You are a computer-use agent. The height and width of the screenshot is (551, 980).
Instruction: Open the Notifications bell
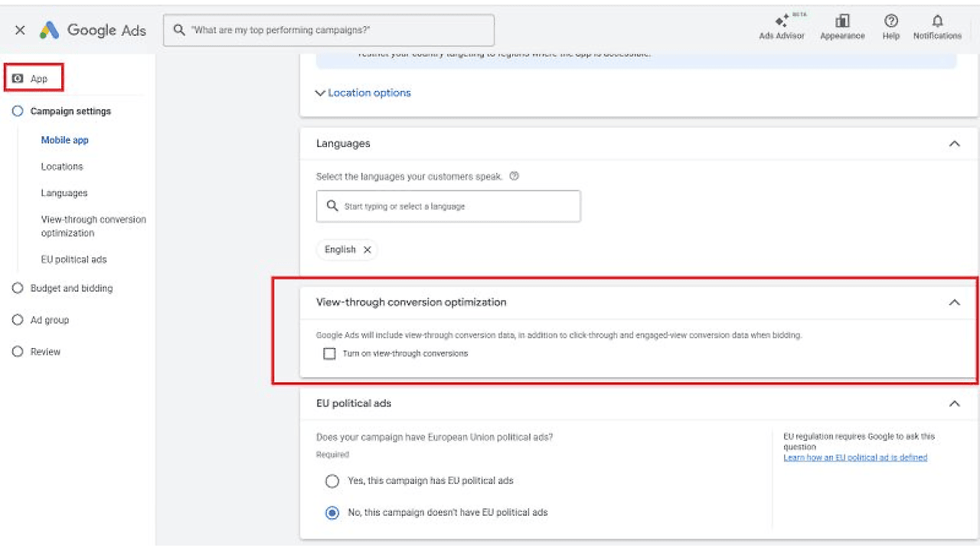point(937,22)
